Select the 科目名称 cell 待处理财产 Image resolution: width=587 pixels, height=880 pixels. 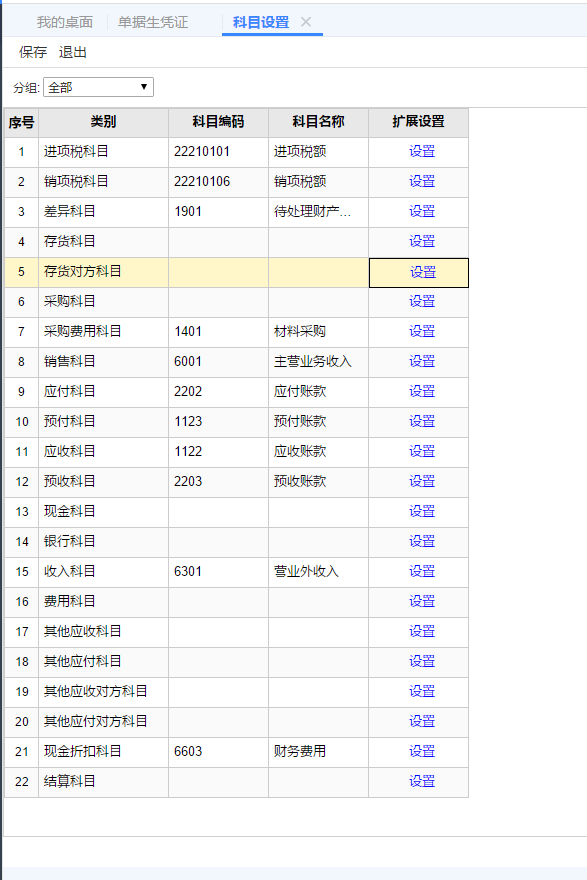tap(318, 212)
